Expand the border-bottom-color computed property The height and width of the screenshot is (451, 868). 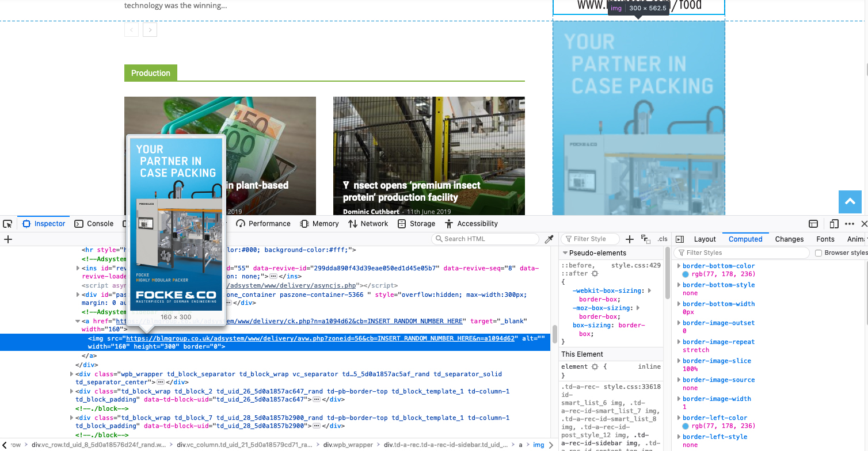[x=679, y=266]
